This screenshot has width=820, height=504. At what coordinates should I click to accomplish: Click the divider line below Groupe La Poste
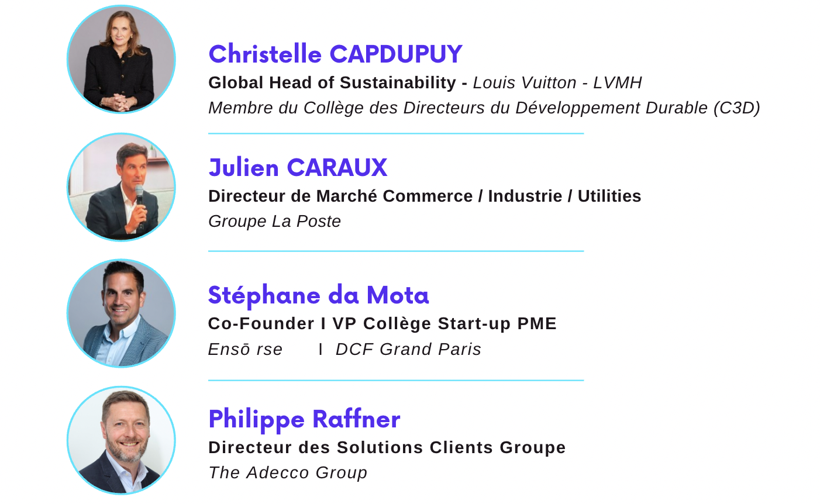click(x=396, y=251)
